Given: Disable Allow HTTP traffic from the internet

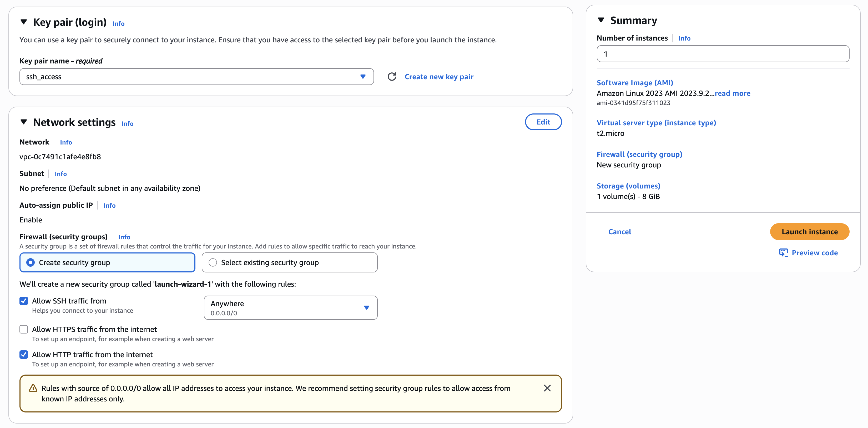Looking at the screenshot, I should (x=23, y=355).
